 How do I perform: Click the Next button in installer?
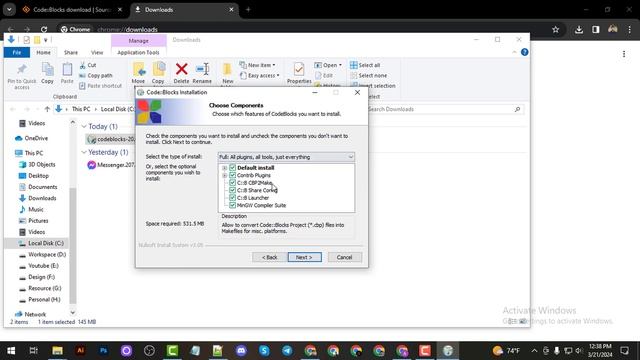tap(304, 257)
